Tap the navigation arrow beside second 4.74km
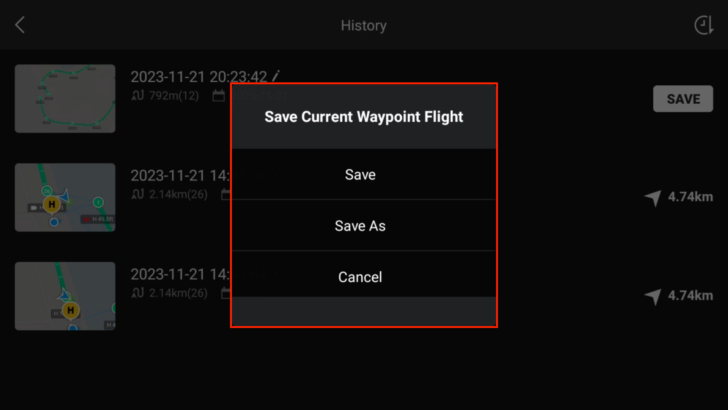This screenshot has height=410, width=728. pos(653,197)
